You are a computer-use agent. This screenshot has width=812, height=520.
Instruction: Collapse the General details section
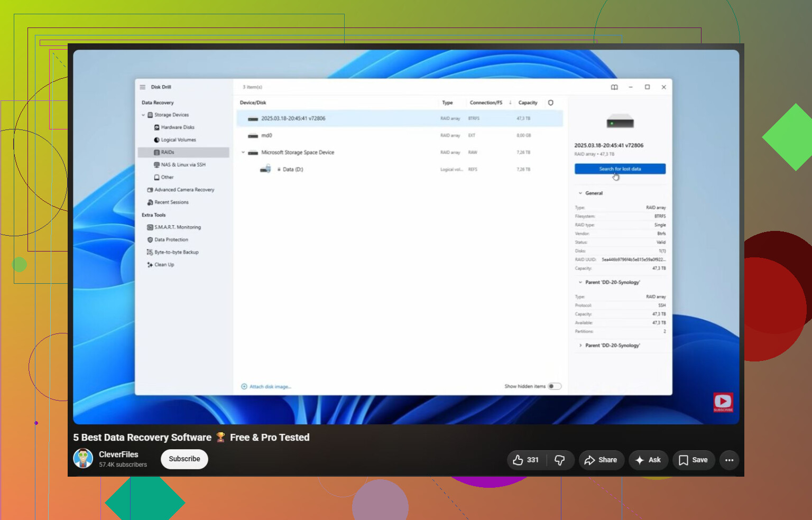click(580, 193)
